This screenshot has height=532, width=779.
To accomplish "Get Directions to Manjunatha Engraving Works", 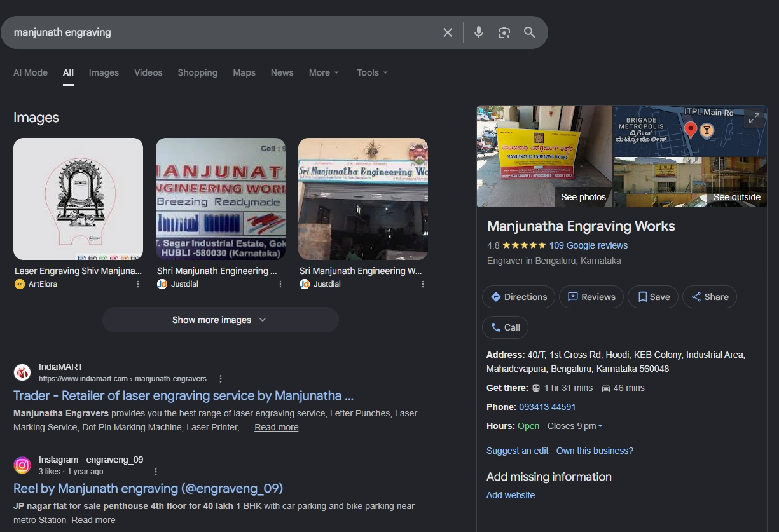I will [x=518, y=297].
